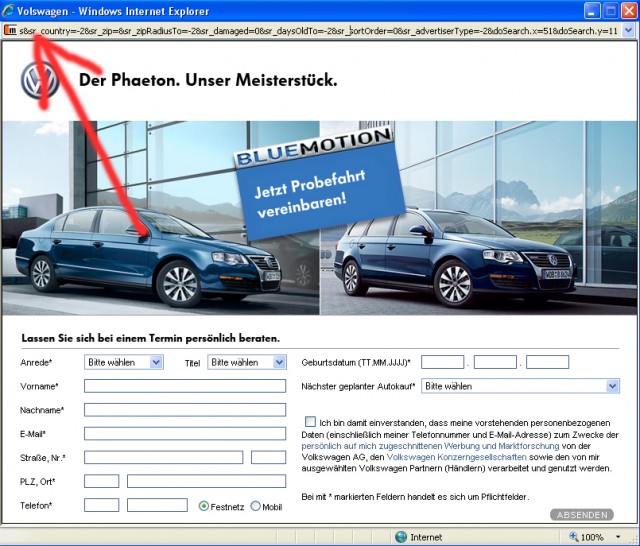Click the E-Mail input field
Image resolution: width=640 pixels, height=546 pixels.
pyautogui.click(x=185, y=433)
